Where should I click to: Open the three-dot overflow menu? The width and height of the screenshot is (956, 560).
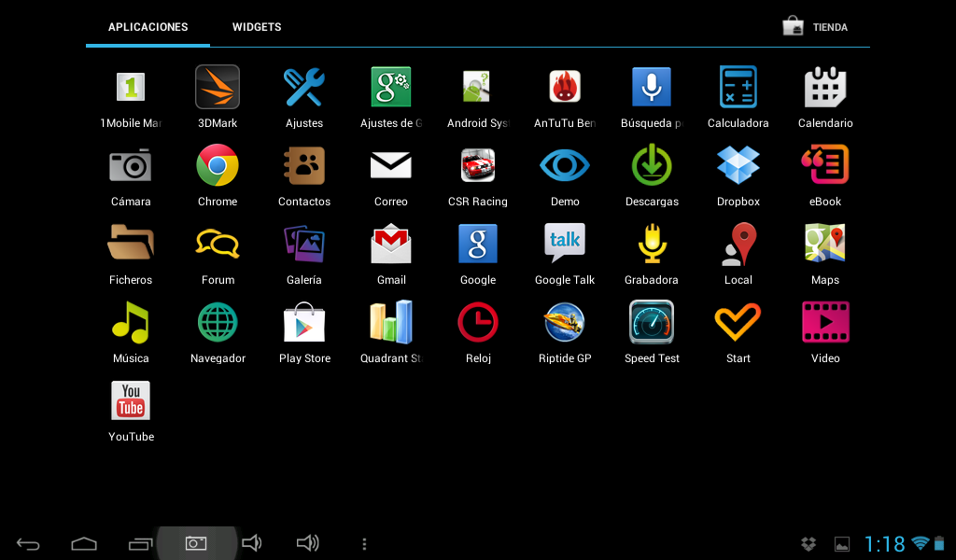(x=364, y=543)
